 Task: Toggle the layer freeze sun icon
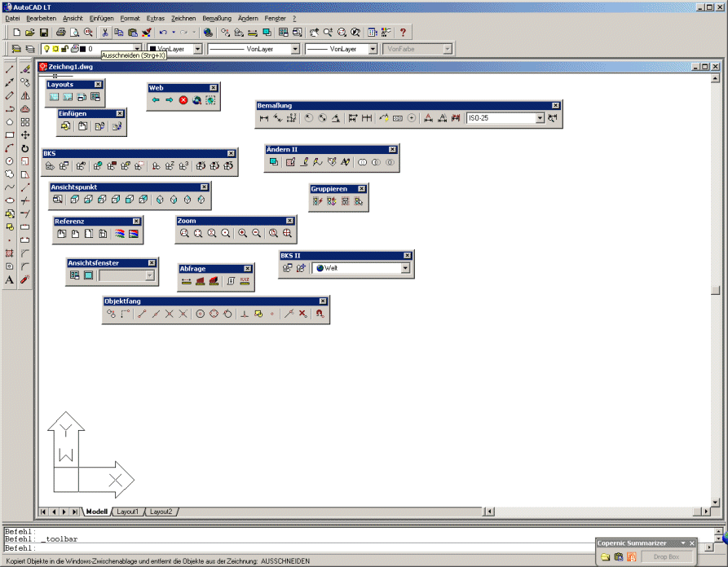click(x=55, y=49)
